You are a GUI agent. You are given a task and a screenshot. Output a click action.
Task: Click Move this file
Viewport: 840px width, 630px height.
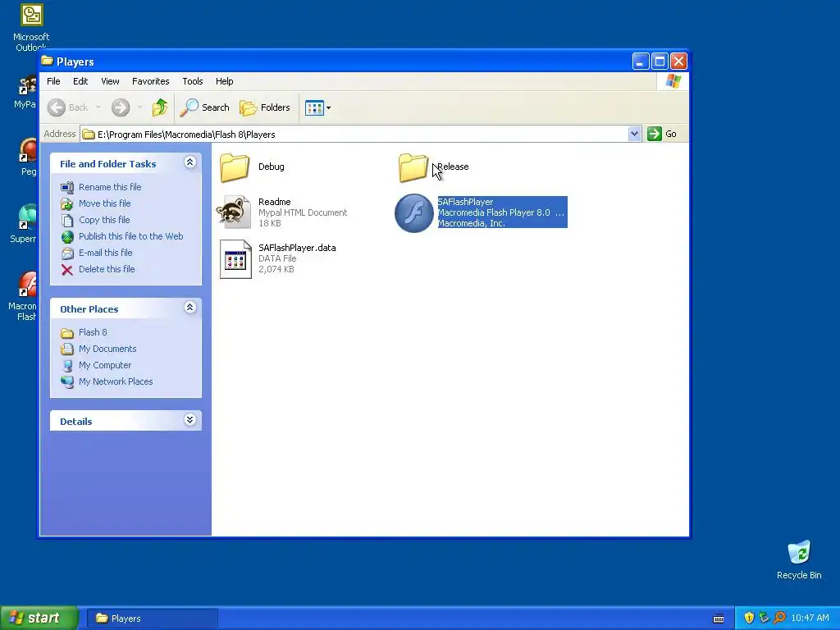[x=104, y=203]
